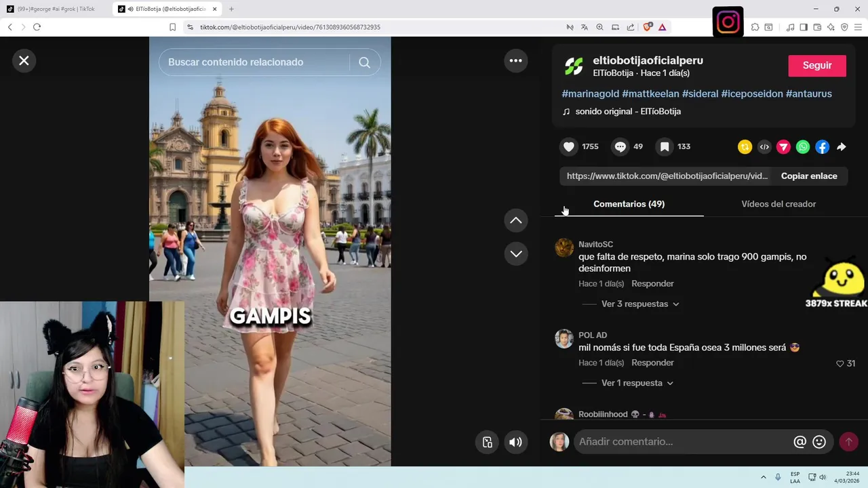
Task: Switch to Vídeos del creador tab
Action: point(778,204)
